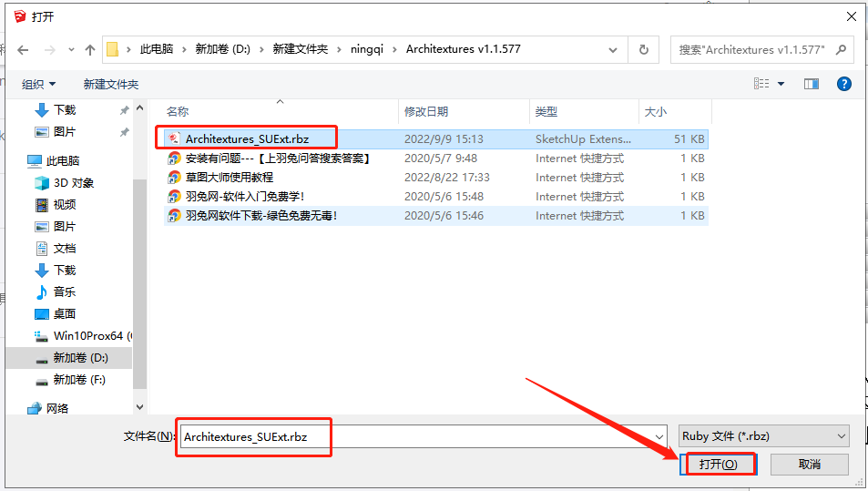Change view layout icon
Image resolution: width=868 pixels, height=491 pixels.
(x=761, y=84)
